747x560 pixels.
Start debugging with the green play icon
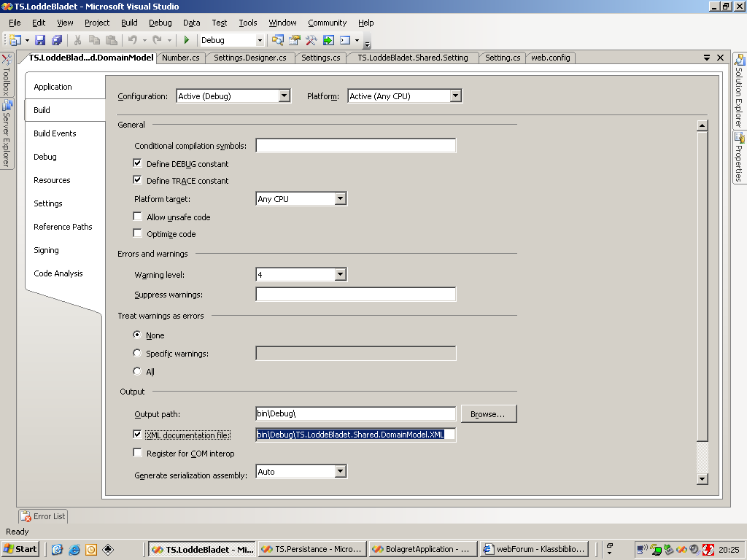pyautogui.click(x=187, y=40)
